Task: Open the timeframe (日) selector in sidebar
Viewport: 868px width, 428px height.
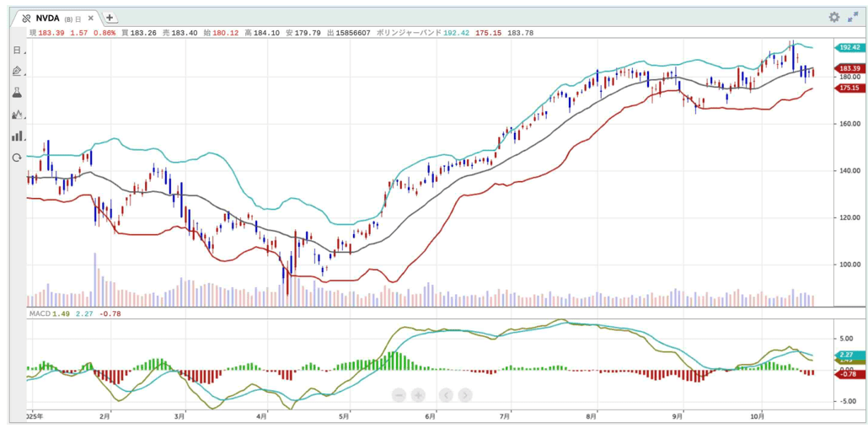Action: 17,51
